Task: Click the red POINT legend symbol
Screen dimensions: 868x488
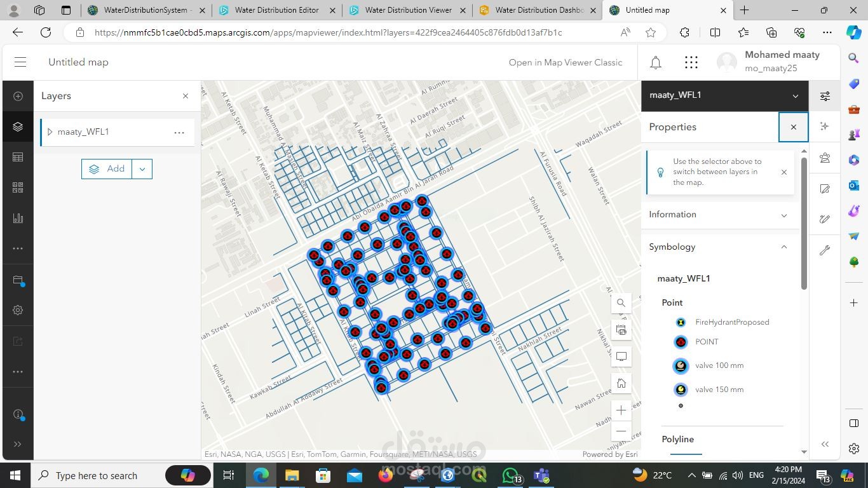Action: (x=681, y=342)
